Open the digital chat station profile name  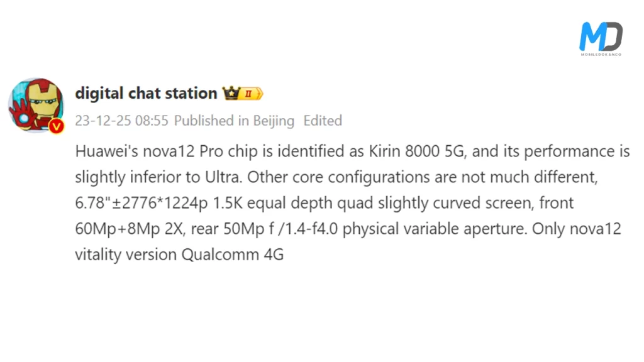click(146, 93)
